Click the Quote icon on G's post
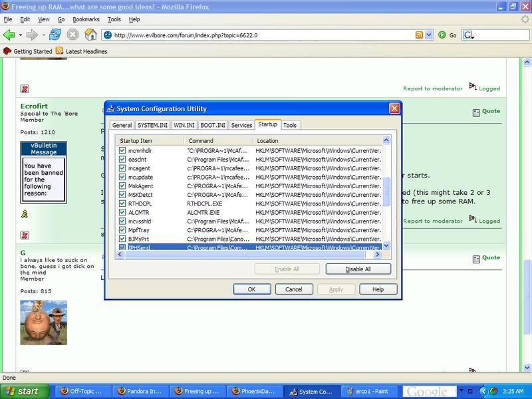 pos(476,259)
